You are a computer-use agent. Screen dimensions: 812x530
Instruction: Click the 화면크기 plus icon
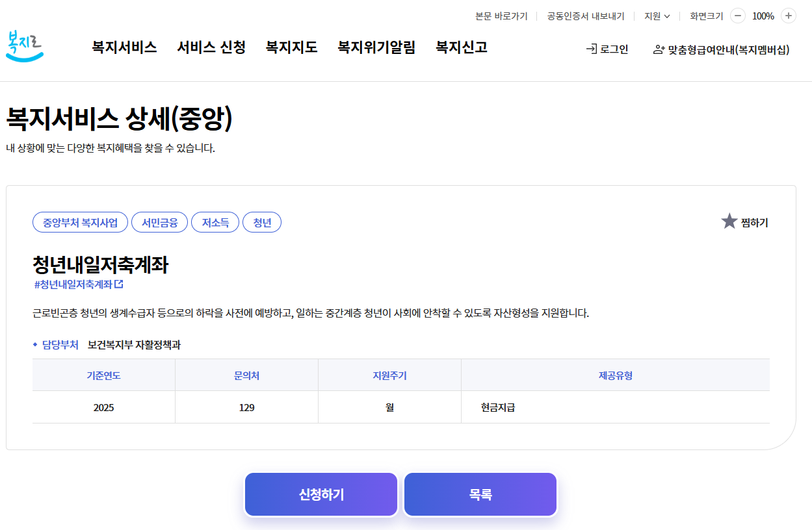[787, 16]
